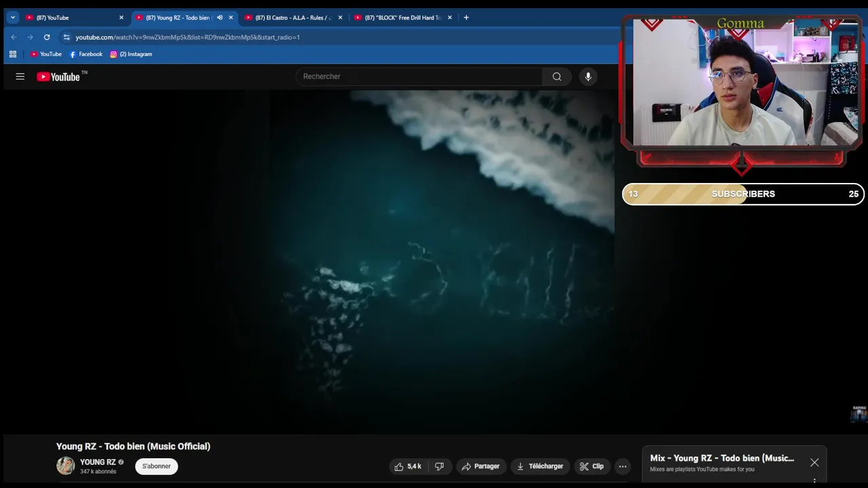
Task: Open the Mix - Young RZ playlist title
Action: coord(722,458)
